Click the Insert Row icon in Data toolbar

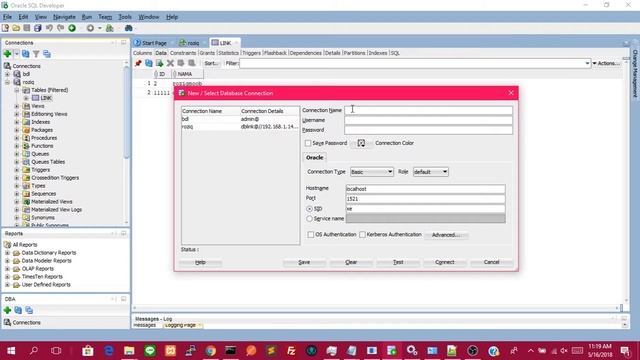pos(160,63)
